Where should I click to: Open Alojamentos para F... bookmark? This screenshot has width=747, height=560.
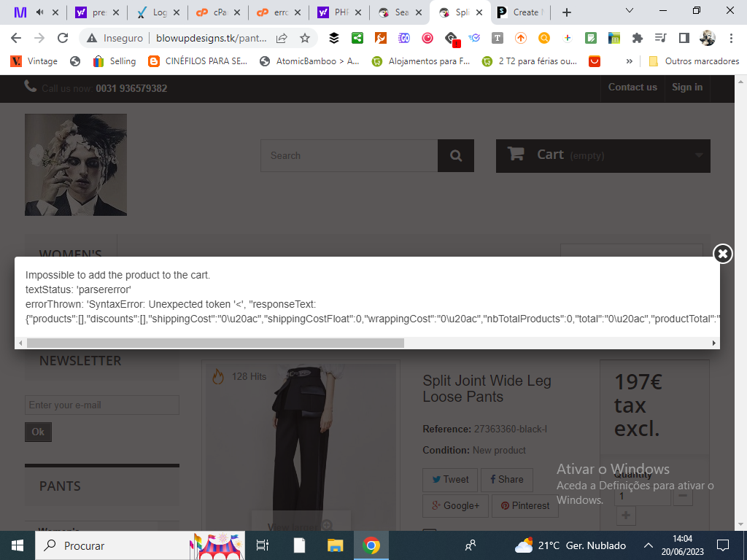pos(421,61)
